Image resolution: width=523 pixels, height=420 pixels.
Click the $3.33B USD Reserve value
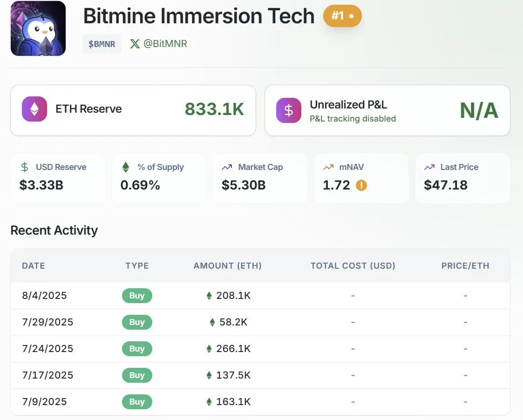[41, 185]
